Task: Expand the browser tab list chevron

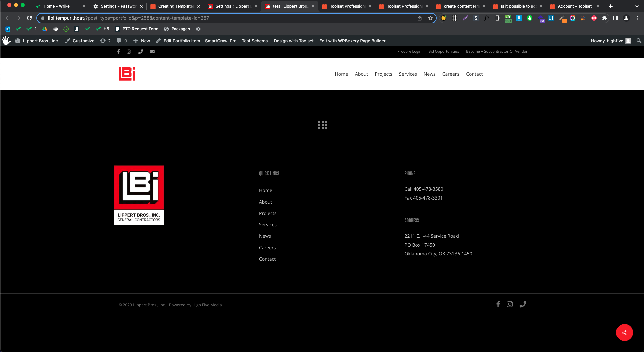Action: 637,6
